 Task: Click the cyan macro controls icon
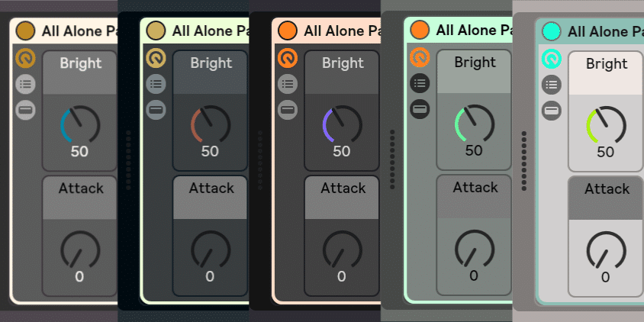tap(551, 58)
